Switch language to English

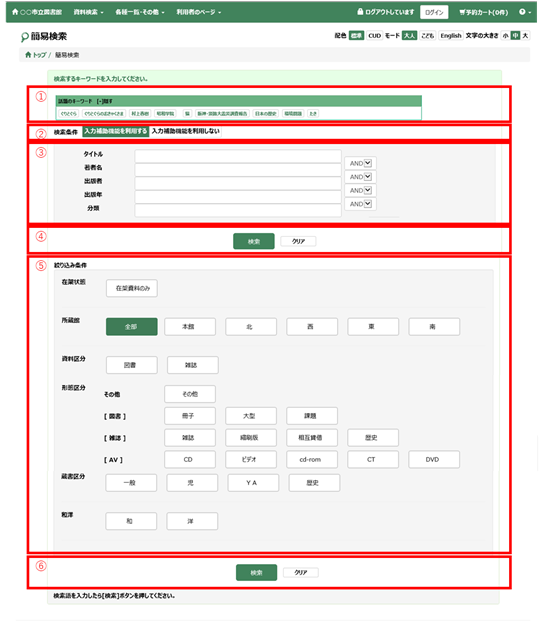tap(451, 36)
